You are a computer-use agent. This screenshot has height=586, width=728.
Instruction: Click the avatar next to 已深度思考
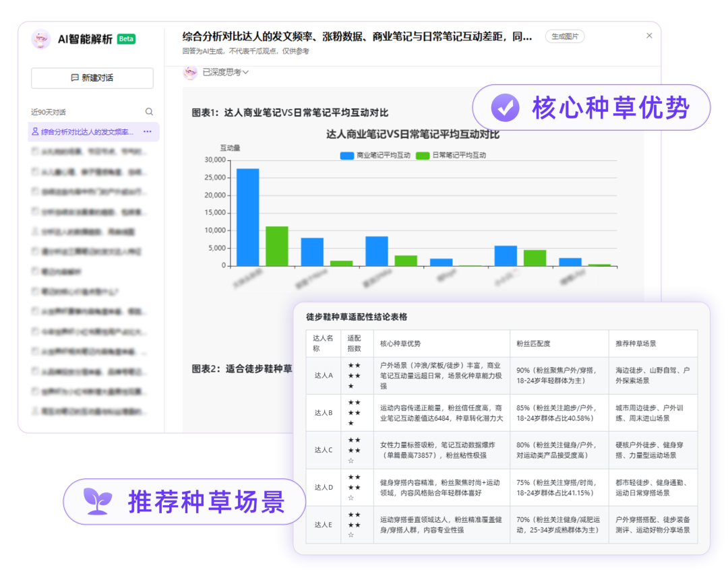pos(190,73)
